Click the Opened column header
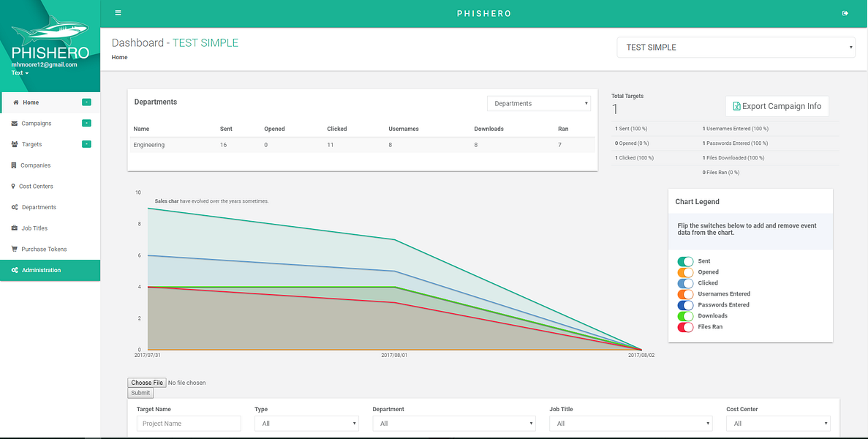The width and height of the screenshot is (868, 439). pos(274,129)
